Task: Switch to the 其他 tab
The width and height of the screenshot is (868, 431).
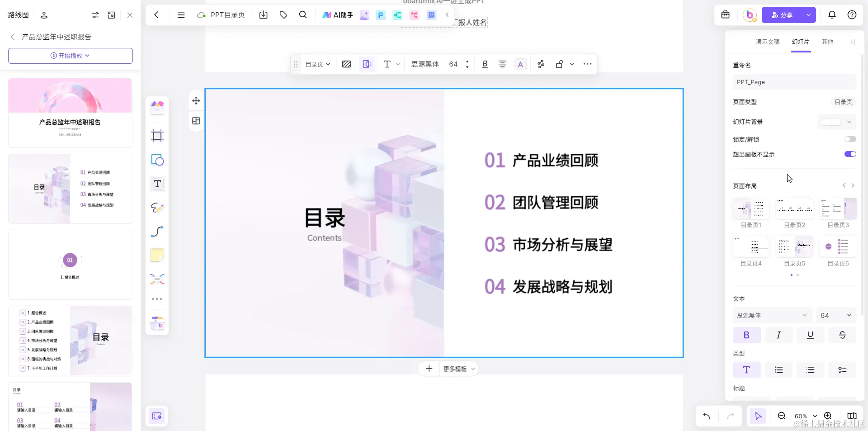Action: tap(827, 42)
